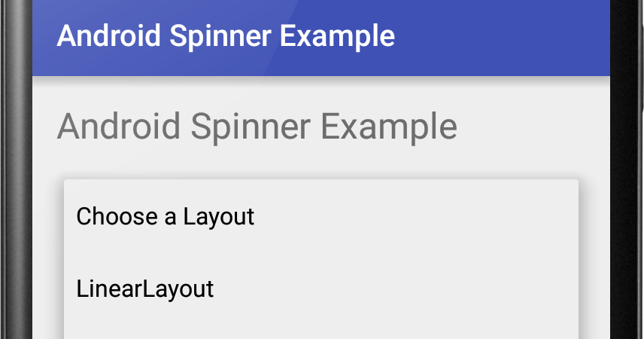Click word "Spinner" in the blue toolbar
This screenshot has width=644, height=339.
point(220,37)
